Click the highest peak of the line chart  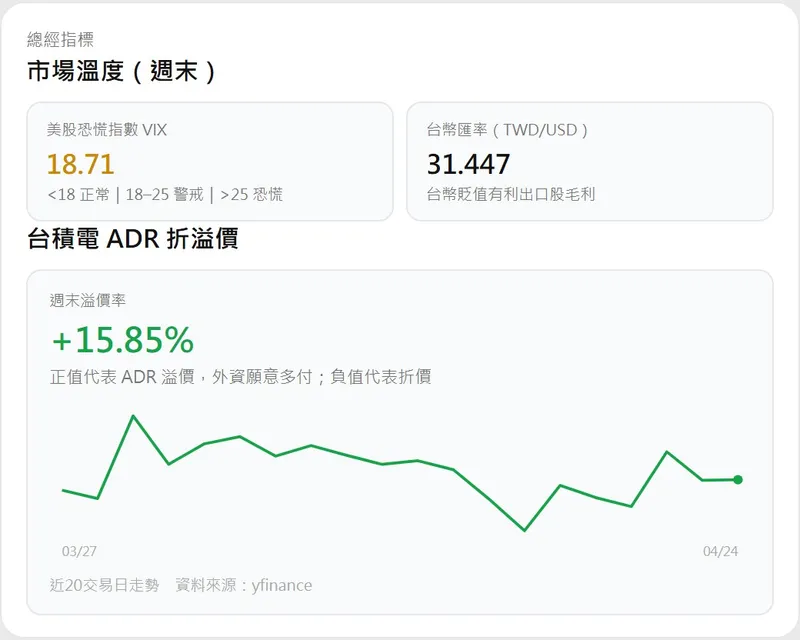[133, 416]
